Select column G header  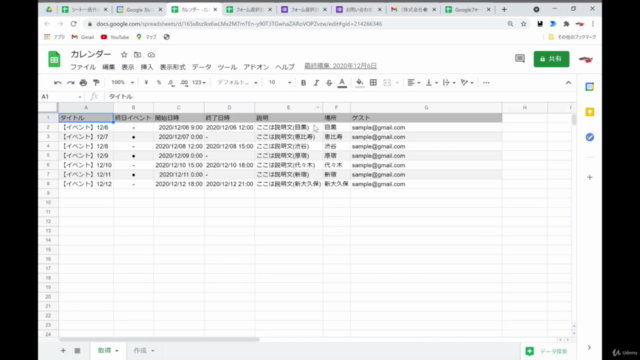pos(426,108)
